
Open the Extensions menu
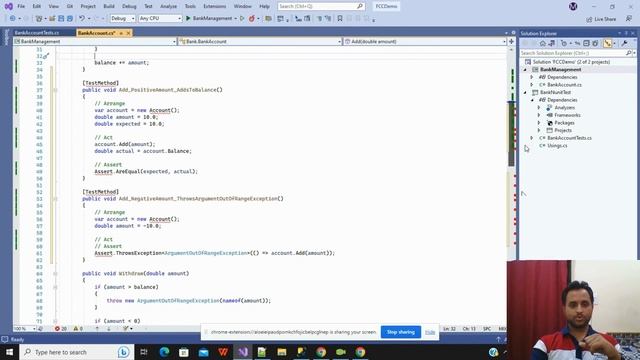[214, 6]
